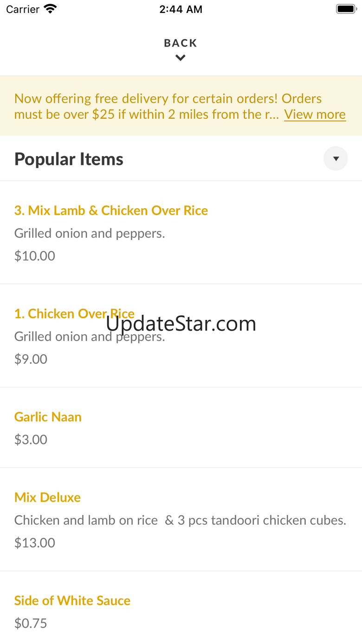Open View more link in delivery banner

click(315, 114)
